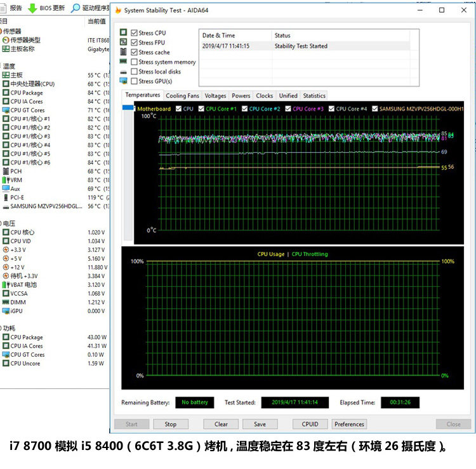The width and height of the screenshot is (476, 469).
Task: Toggle the CPU graph line checkbox
Action: (178, 109)
